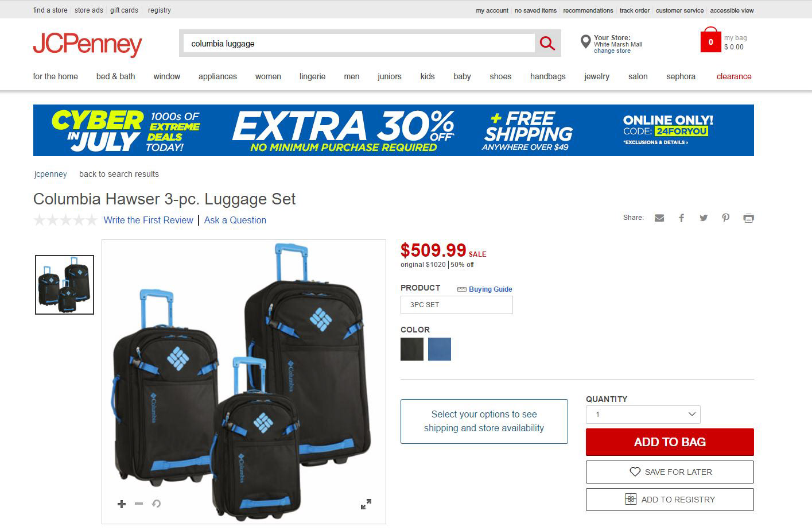Reset image zoom with rotate icon
The height and width of the screenshot is (530, 812).
[156, 504]
